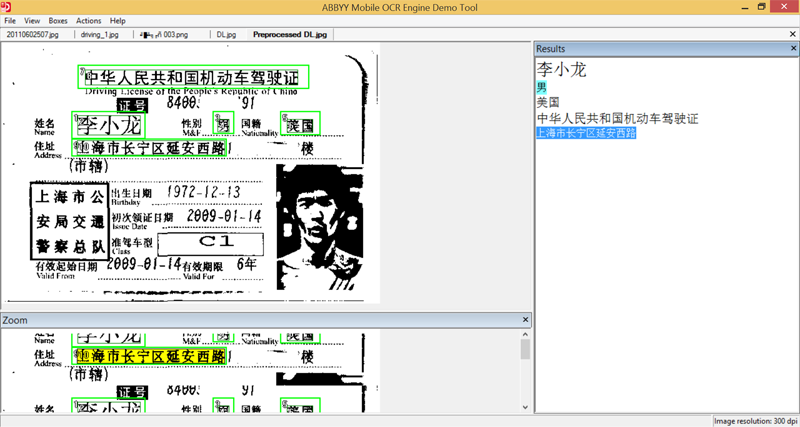Click the Zoom panel scroll up arrow
Viewport: 800px width, 427px height.
click(x=526, y=334)
